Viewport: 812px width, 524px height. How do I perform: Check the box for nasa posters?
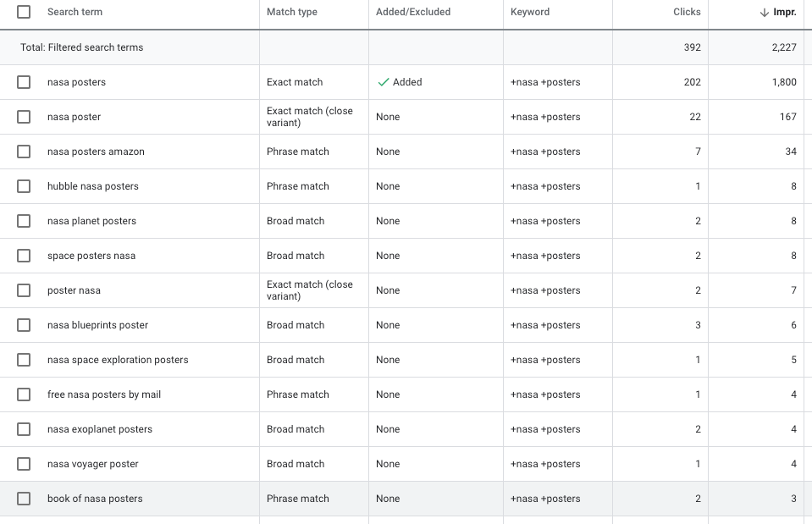(24, 82)
